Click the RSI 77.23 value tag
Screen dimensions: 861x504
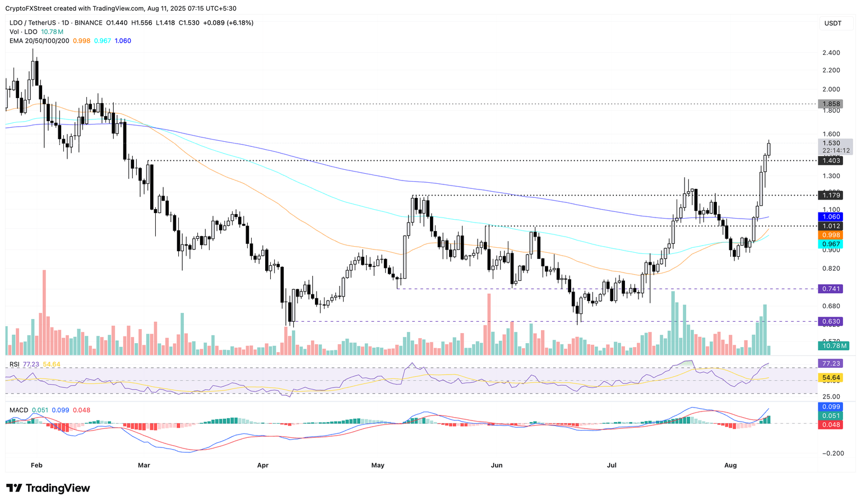(x=831, y=364)
